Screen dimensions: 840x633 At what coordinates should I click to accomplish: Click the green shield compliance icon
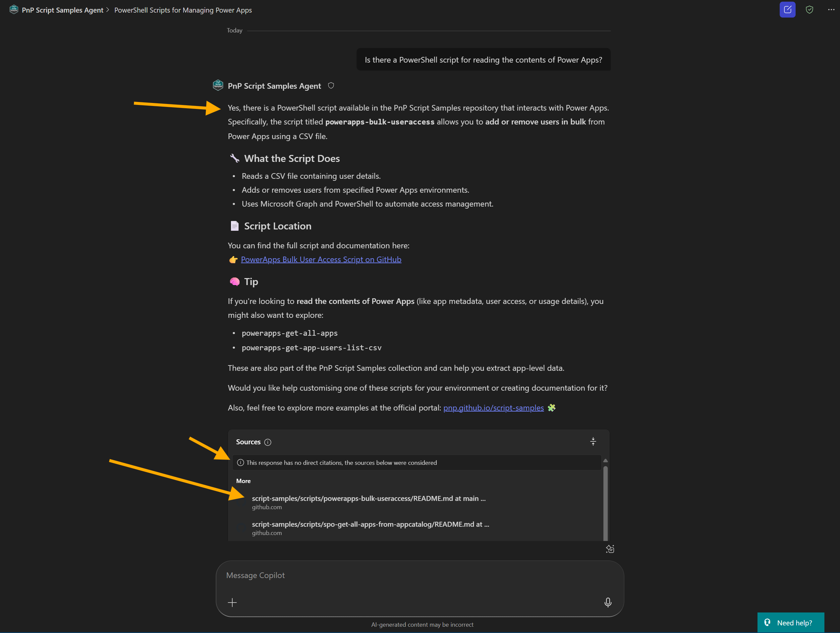(809, 10)
